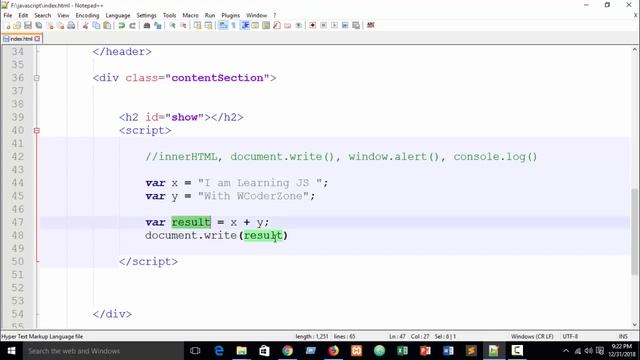
Task: Collapse the div fold marker on line 36
Action: click(x=37, y=78)
